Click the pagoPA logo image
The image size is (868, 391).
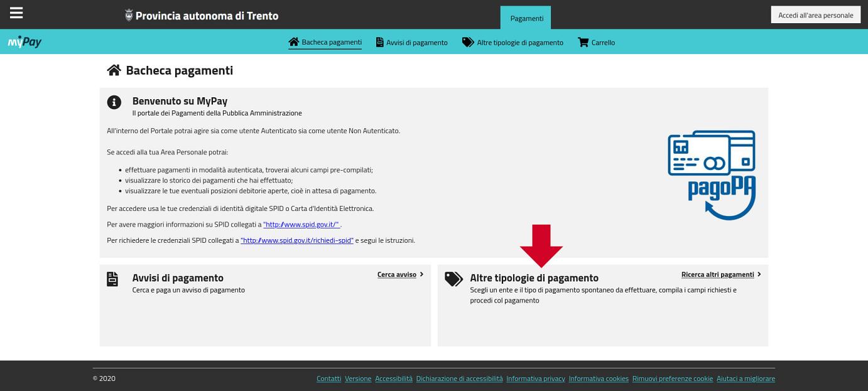712,175
